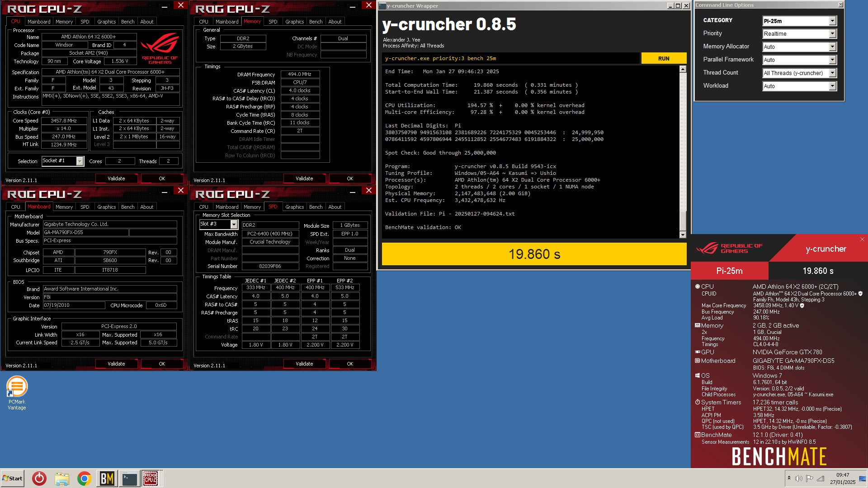Screen dimensions: 868x488
Task: Switch to ROG CPU-Z in the taskbar
Action: 151,479
